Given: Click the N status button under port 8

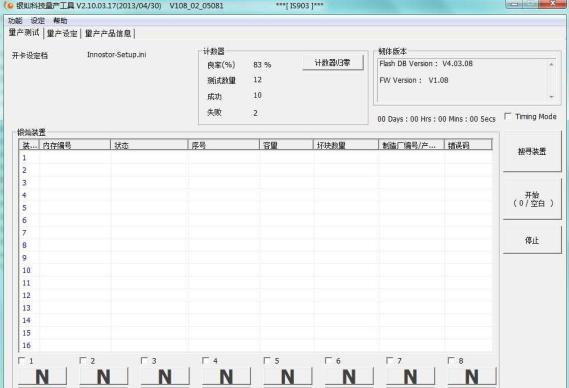Looking at the screenshot, I should (x=471, y=376).
